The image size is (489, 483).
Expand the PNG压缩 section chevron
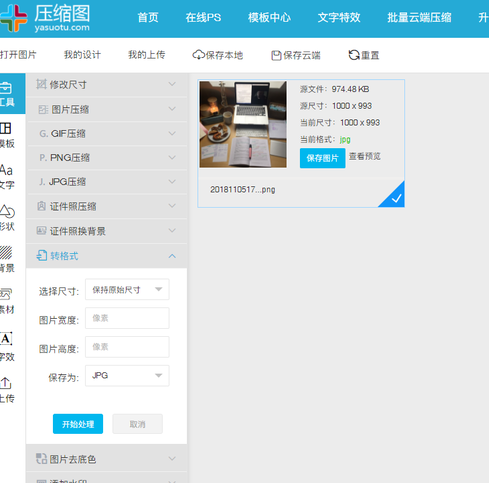click(x=172, y=157)
